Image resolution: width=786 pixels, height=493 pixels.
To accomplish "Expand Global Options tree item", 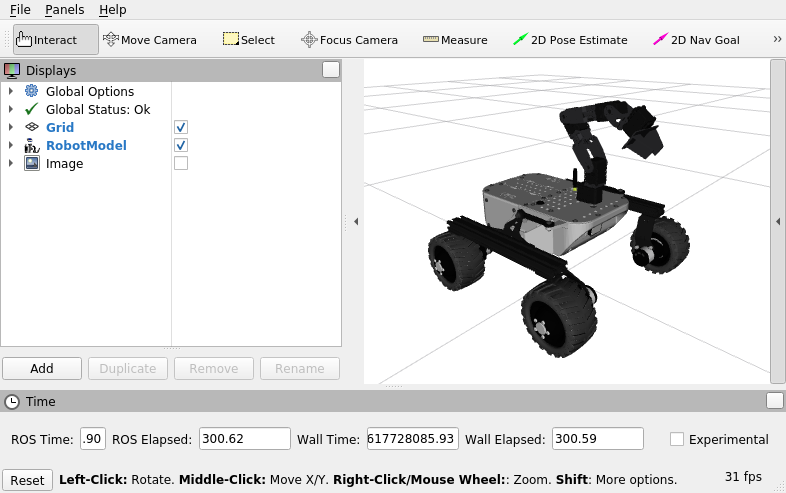I will pyautogui.click(x=11, y=91).
